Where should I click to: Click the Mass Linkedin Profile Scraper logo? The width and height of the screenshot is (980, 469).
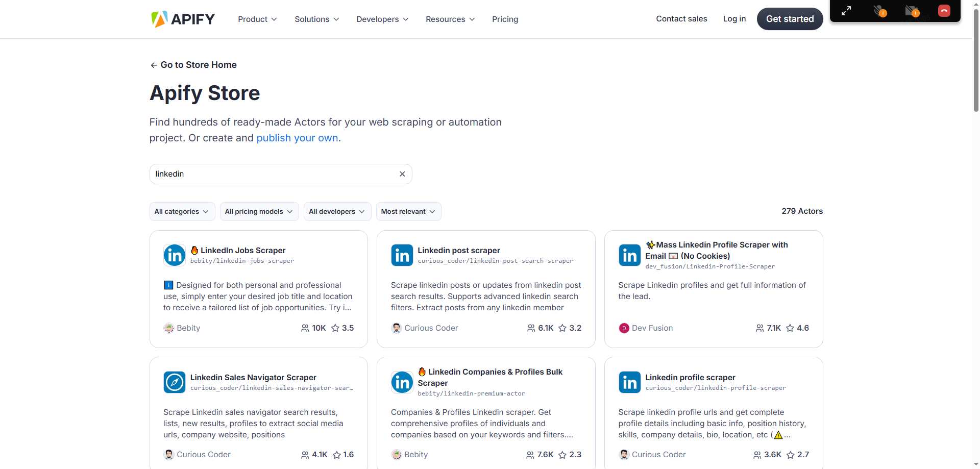click(x=629, y=255)
